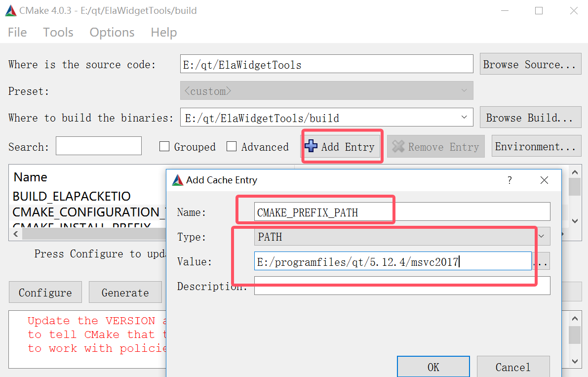Click the Name column header
Viewport: 588px width, 377px height.
click(x=31, y=177)
